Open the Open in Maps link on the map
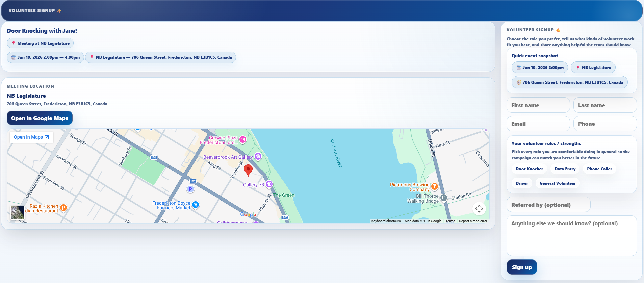Viewport: 644px width, 283px height. coord(31,137)
